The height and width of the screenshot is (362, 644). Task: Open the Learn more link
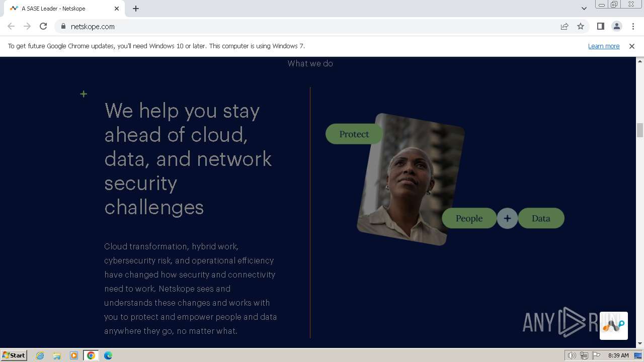(x=604, y=46)
